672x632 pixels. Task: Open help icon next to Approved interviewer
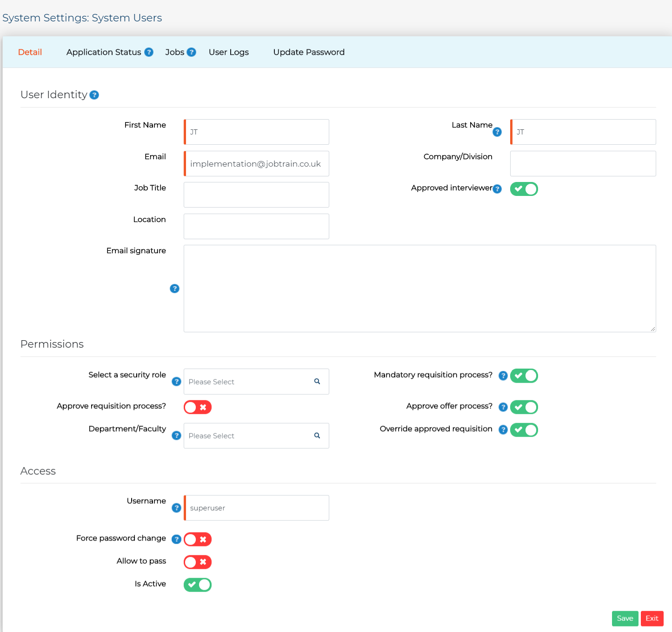(x=498, y=189)
